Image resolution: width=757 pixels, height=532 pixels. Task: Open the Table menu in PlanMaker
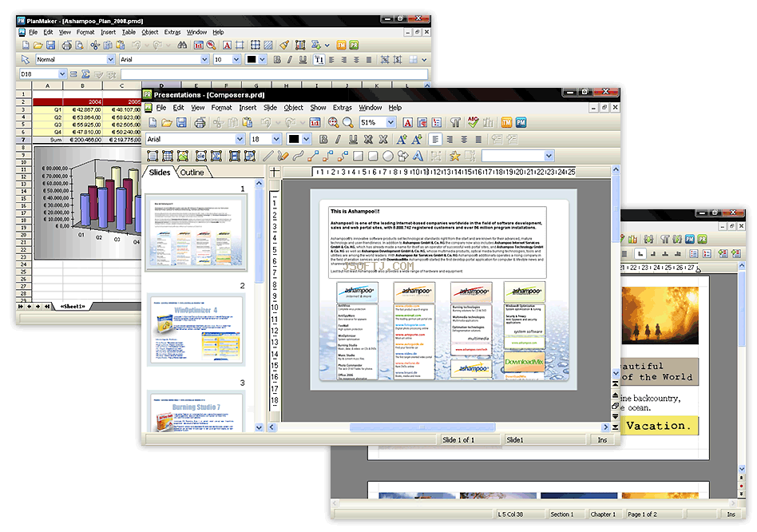coord(129,32)
